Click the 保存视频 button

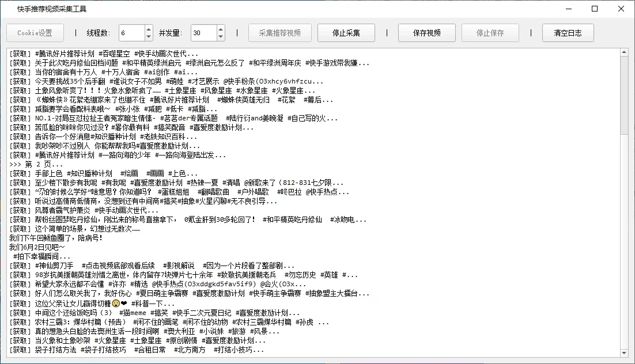click(x=427, y=33)
